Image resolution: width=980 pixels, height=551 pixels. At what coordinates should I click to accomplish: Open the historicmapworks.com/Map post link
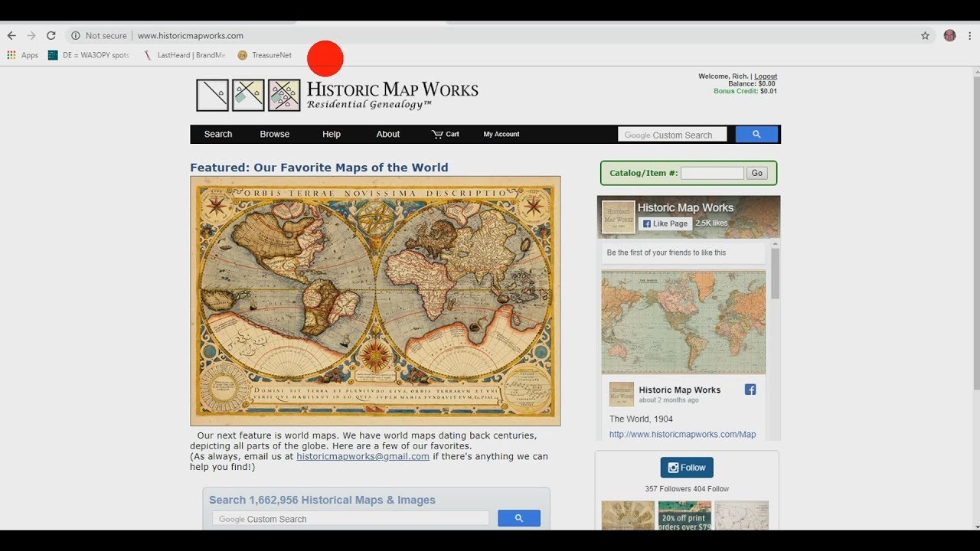(682, 434)
